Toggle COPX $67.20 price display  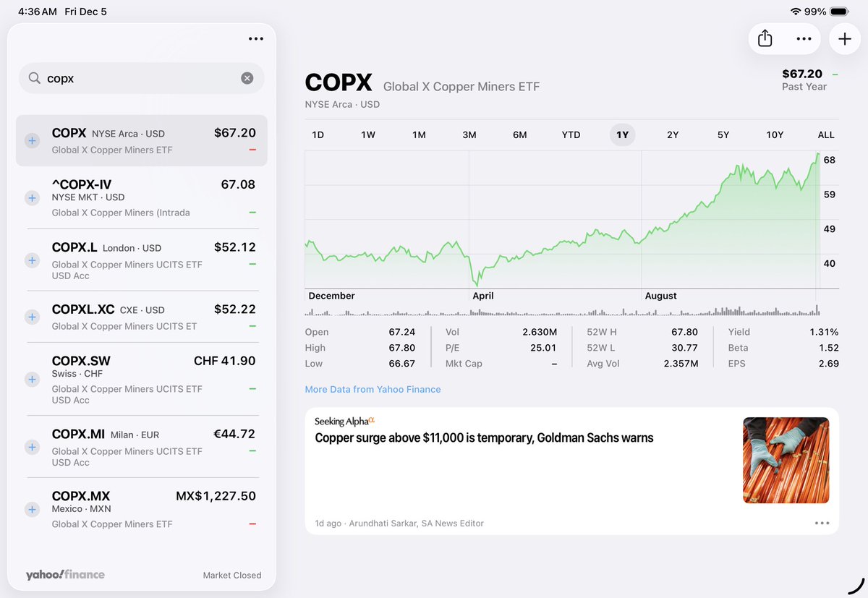click(235, 133)
